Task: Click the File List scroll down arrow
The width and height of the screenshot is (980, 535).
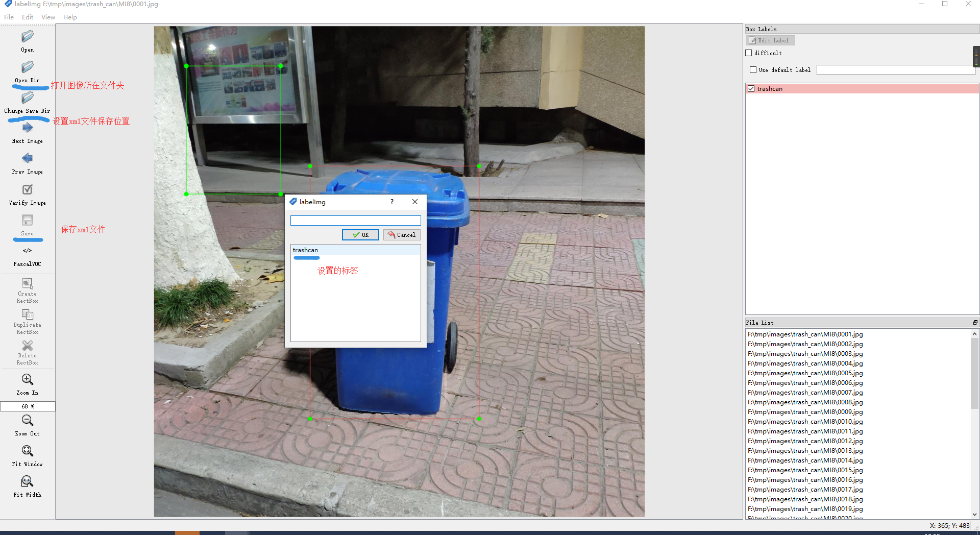Action: pyautogui.click(x=975, y=515)
